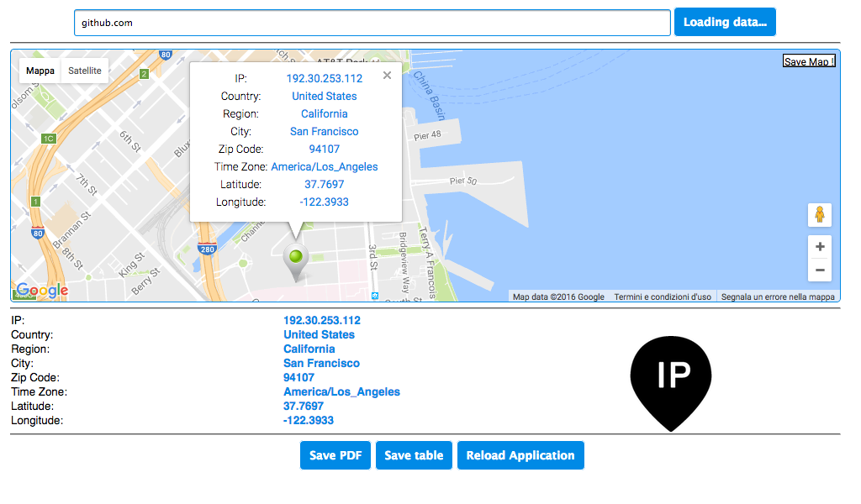Close the IP details info window
This screenshot has height=504, width=861.
(386, 75)
